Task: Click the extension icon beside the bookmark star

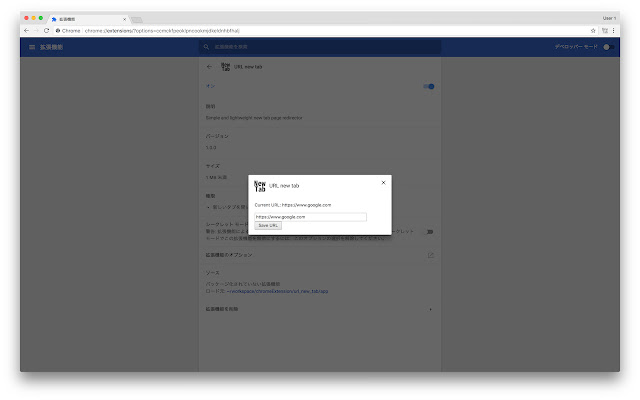Action: click(604, 31)
